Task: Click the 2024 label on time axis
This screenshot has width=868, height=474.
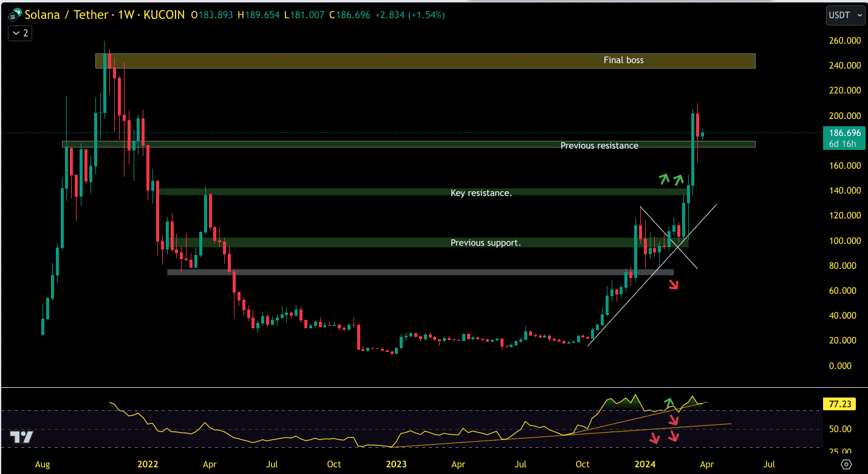Action: pos(644,465)
